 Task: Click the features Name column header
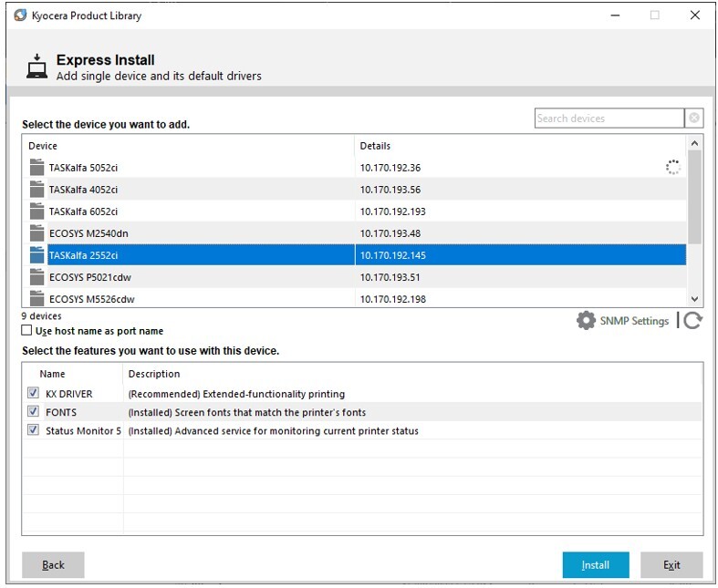click(73, 374)
